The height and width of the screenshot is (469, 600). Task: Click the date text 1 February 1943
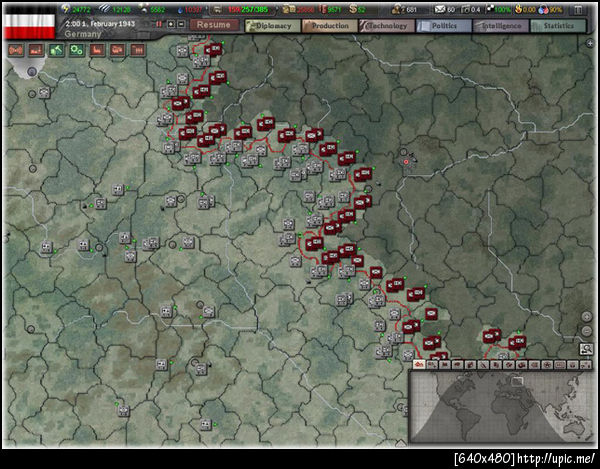click(100, 24)
